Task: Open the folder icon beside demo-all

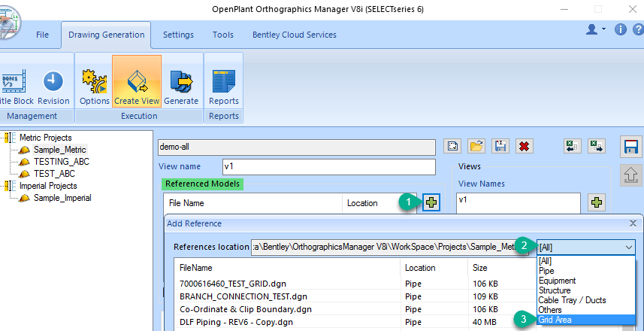Action: click(x=477, y=147)
